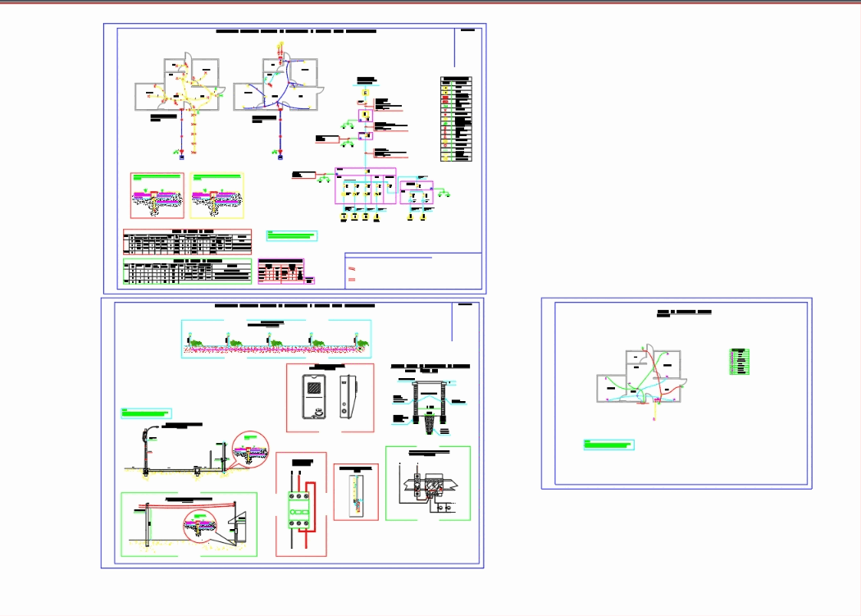This screenshot has height=616, width=861.
Task: Click the load schedule table on the top sheet
Action: tap(188, 243)
